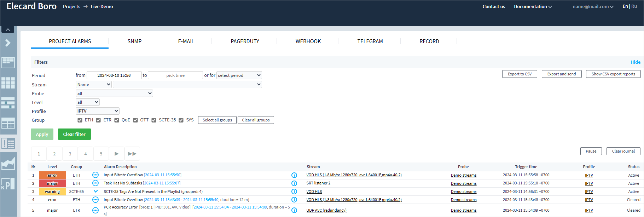This screenshot has width=644, height=217.
Task: Expand the grouped SCTE-35 warning row
Action: click(95, 192)
